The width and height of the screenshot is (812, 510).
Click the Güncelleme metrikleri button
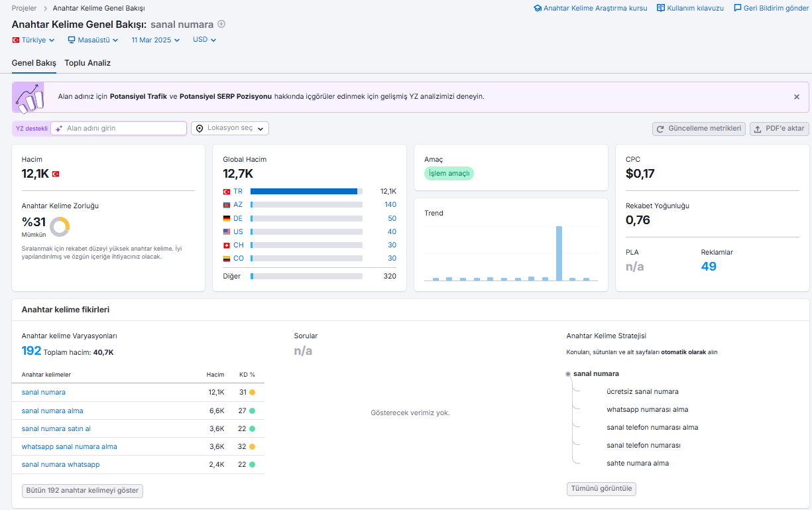699,129
